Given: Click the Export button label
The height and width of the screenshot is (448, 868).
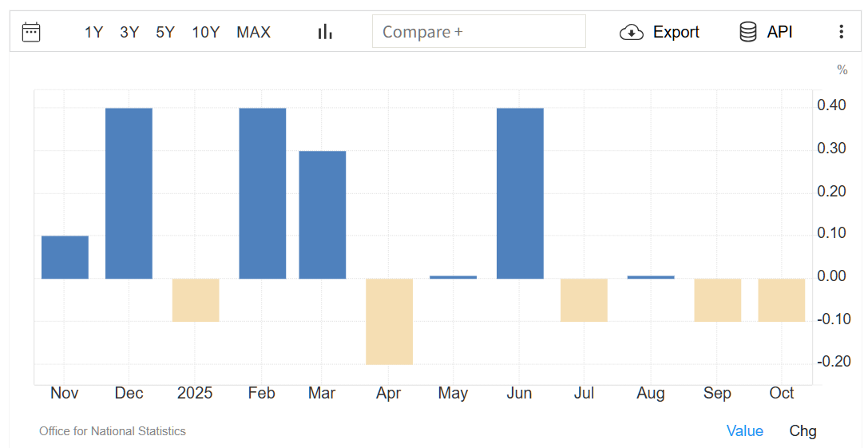Looking at the screenshot, I should pyautogui.click(x=676, y=32).
